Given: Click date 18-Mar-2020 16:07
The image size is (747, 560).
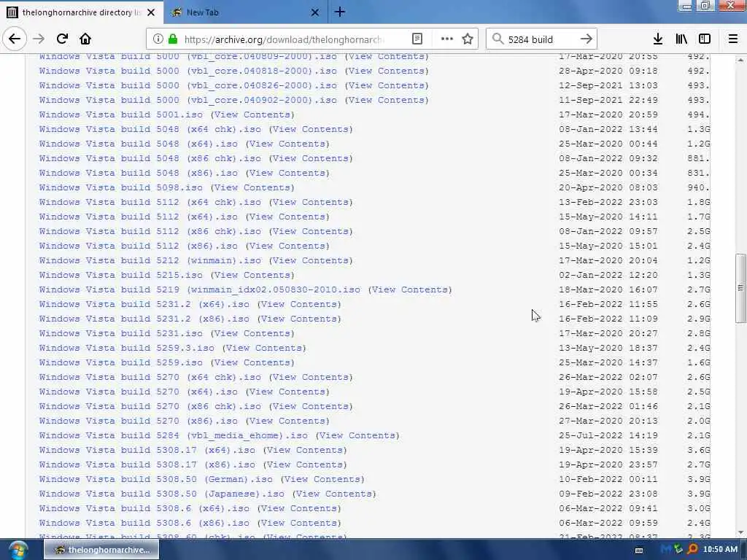Looking at the screenshot, I should coord(608,289).
